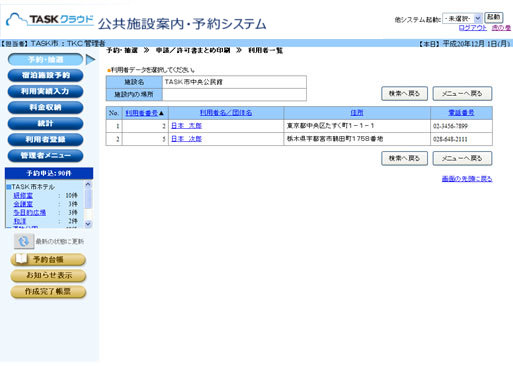Viewport: 513px width, 366px height.
Task: Click the address 東京都中央区たすく町1-1-1
Action: click(330, 126)
